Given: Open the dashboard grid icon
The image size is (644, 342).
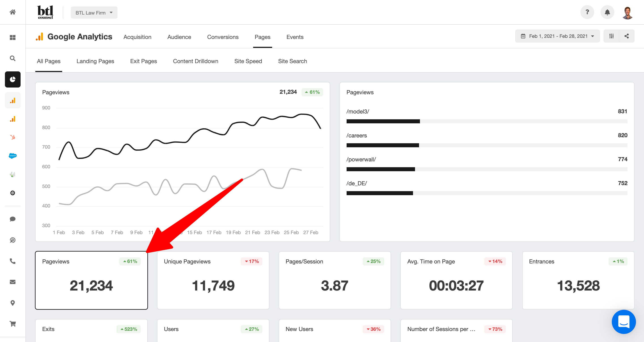Looking at the screenshot, I should coord(13,38).
